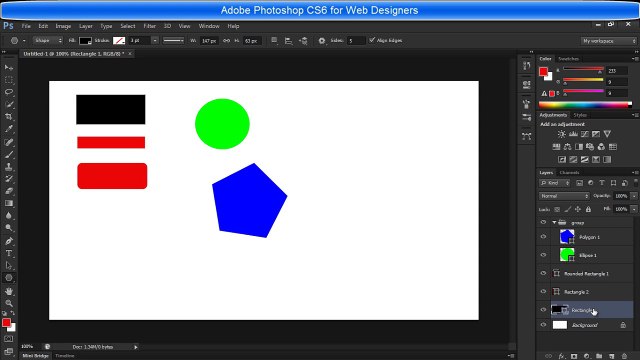Select the Rectangular Marquee tool
Image resolution: width=640 pixels, height=360 pixels.
[x=9, y=80]
